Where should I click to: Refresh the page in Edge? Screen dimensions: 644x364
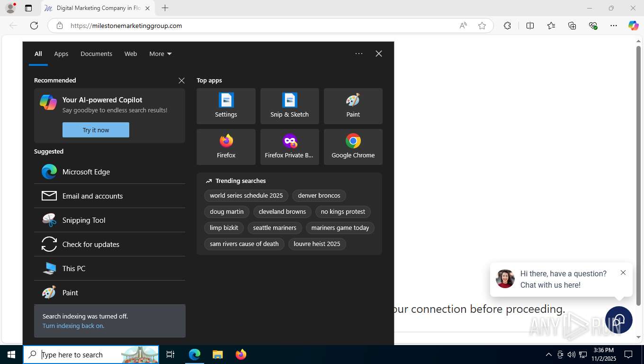(34, 26)
